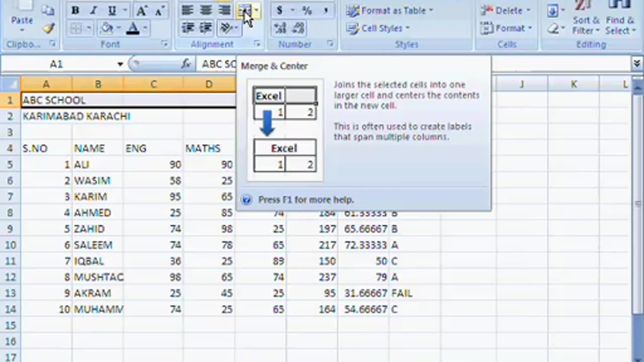
Task: Click the vertical scrollbar
Action: [638, 204]
